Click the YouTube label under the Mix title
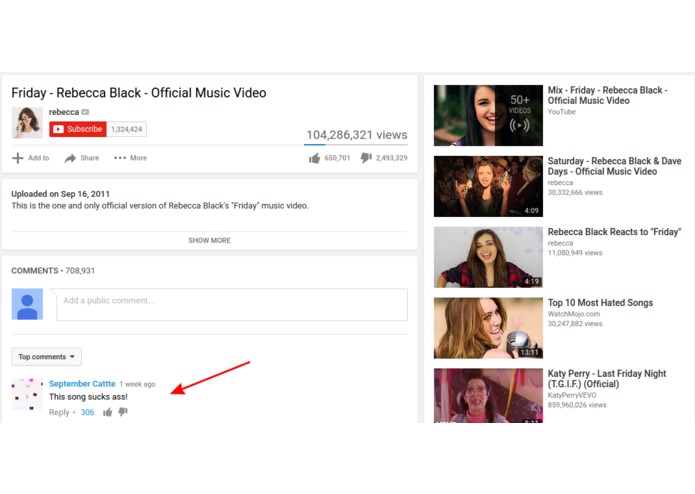The height and width of the screenshot is (494, 695). [x=562, y=112]
